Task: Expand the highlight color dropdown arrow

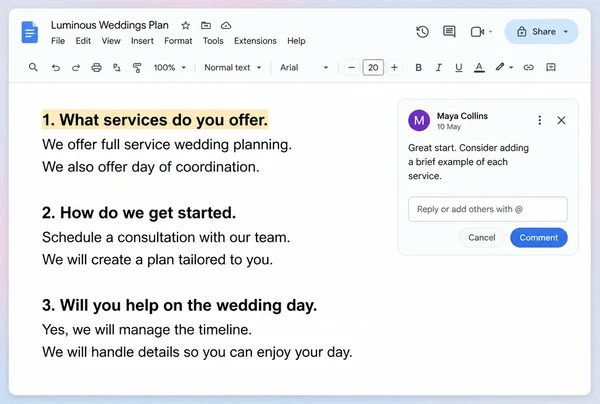Action: point(511,68)
